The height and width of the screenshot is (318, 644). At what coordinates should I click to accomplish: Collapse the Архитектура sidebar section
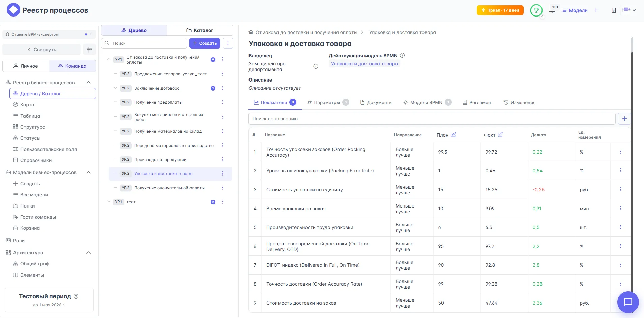89,253
